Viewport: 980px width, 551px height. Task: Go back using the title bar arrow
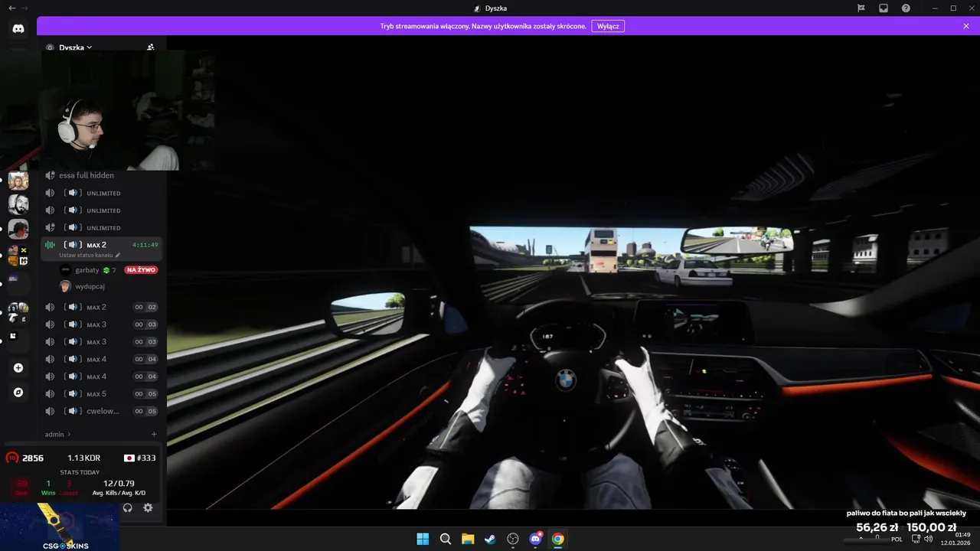click(x=11, y=8)
